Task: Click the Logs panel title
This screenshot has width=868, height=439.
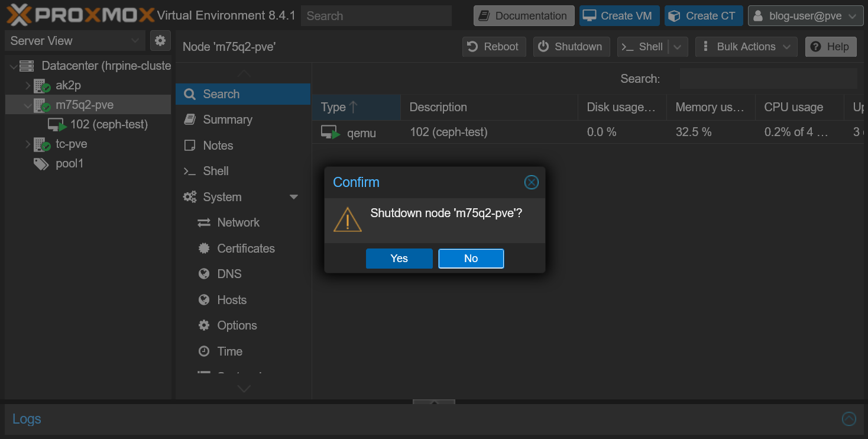Action: click(27, 419)
